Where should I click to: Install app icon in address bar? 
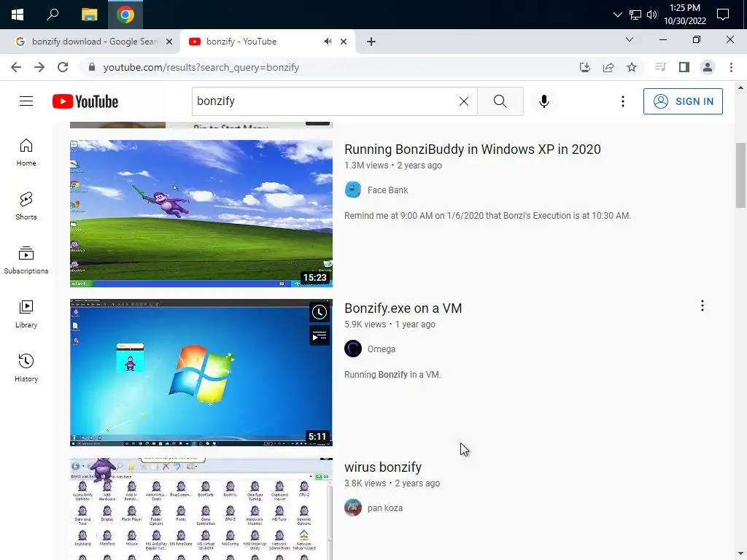click(x=585, y=67)
